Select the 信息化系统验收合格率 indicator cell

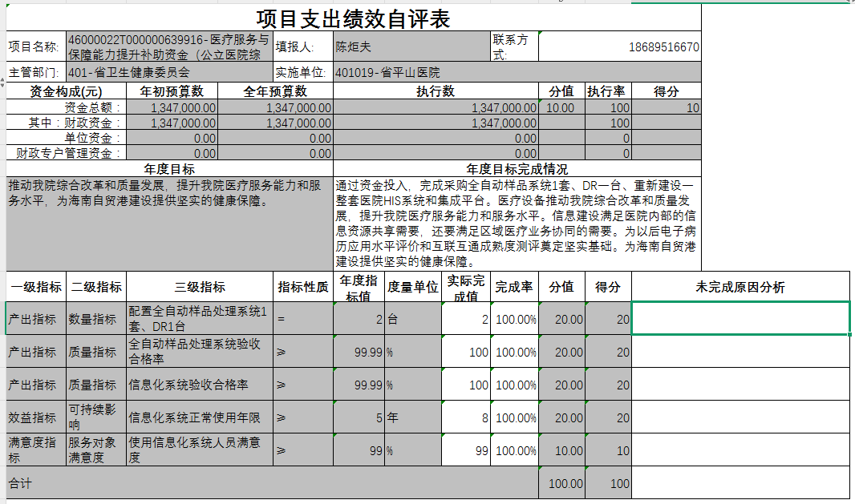tap(199, 385)
